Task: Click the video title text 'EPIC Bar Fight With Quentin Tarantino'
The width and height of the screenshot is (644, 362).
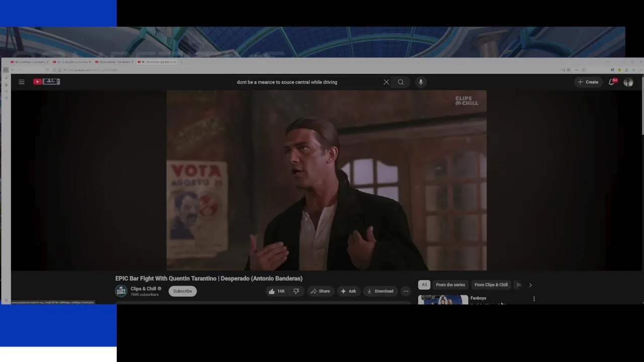Action: pos(166,279)
